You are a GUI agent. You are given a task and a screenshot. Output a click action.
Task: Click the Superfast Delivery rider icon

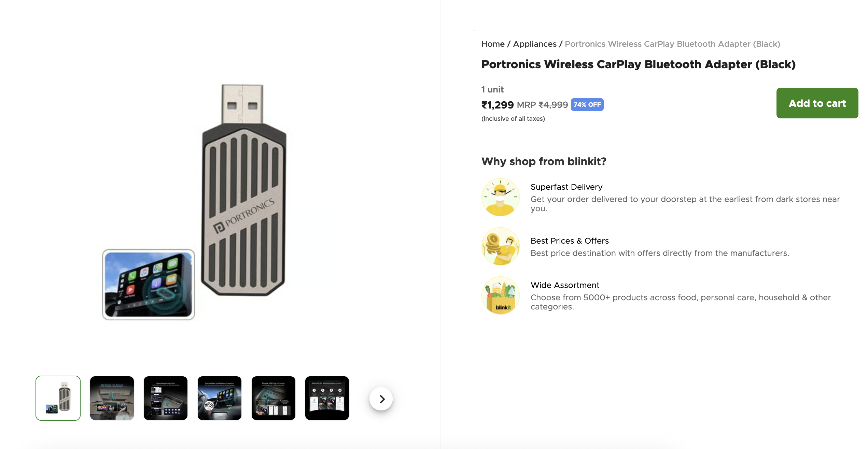pyautogui.click(x=500, y=197)
